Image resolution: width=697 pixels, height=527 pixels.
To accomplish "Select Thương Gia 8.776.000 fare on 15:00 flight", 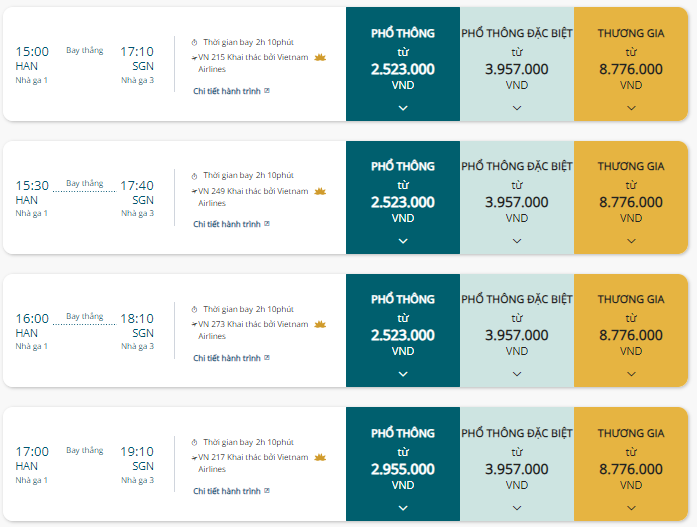I will (631, 69).
